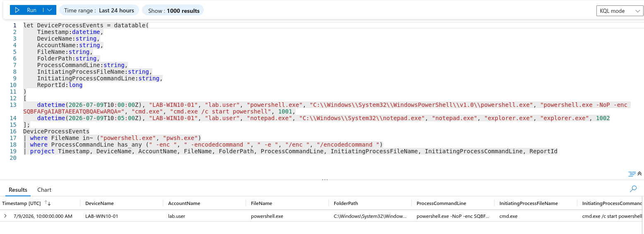Click the FileName column header

click(261, 203)
